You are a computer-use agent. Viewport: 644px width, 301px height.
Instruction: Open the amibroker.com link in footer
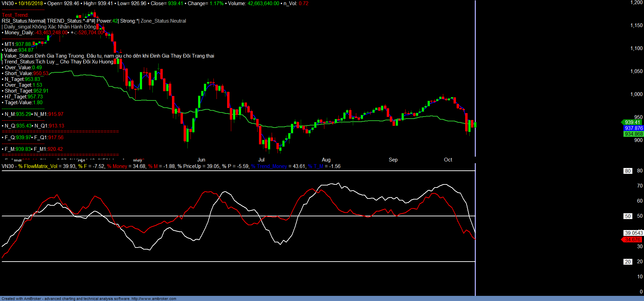click(x=154, y=299)
